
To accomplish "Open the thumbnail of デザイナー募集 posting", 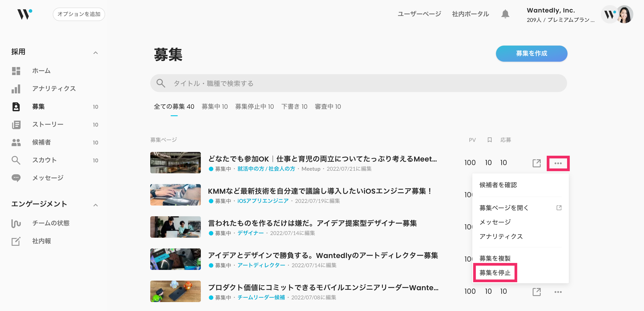I will 175,227.
